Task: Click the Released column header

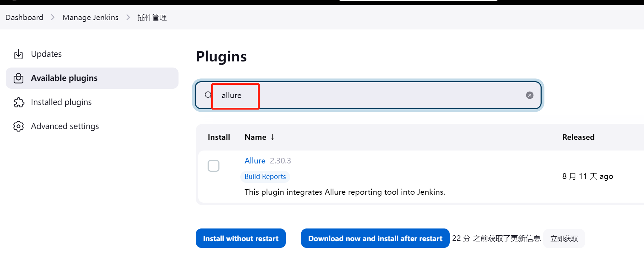Action: tap(578, 137)
